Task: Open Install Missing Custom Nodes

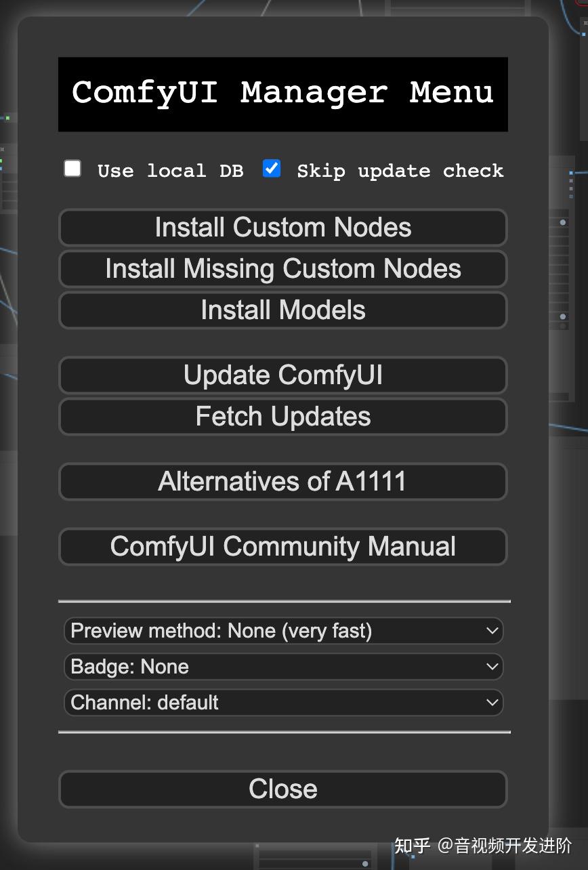Action: click(282, 269)
